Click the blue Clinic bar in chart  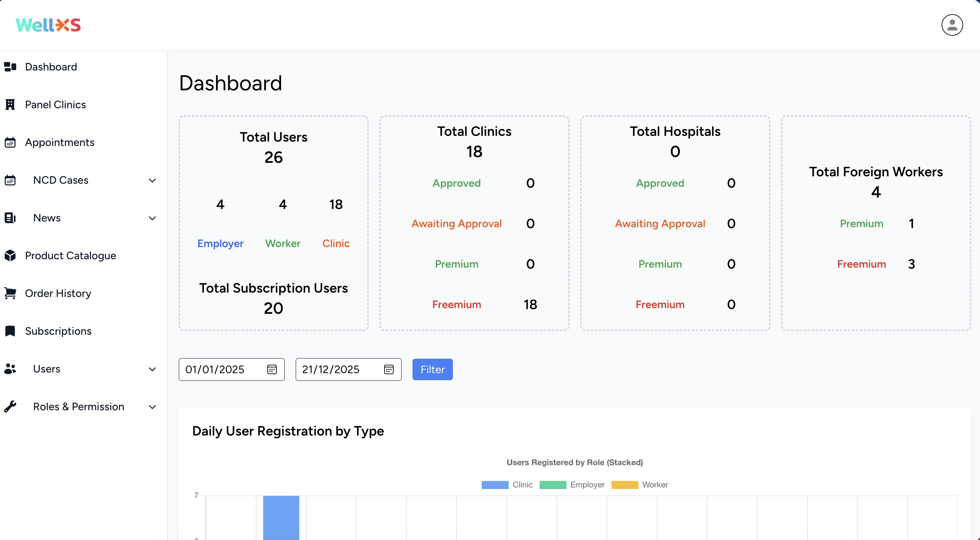(x=281, y=517)
